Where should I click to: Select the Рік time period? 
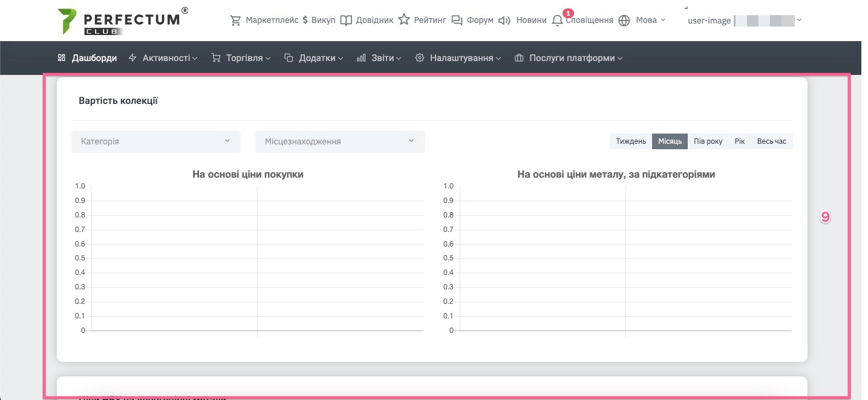(x=740, y=141)
